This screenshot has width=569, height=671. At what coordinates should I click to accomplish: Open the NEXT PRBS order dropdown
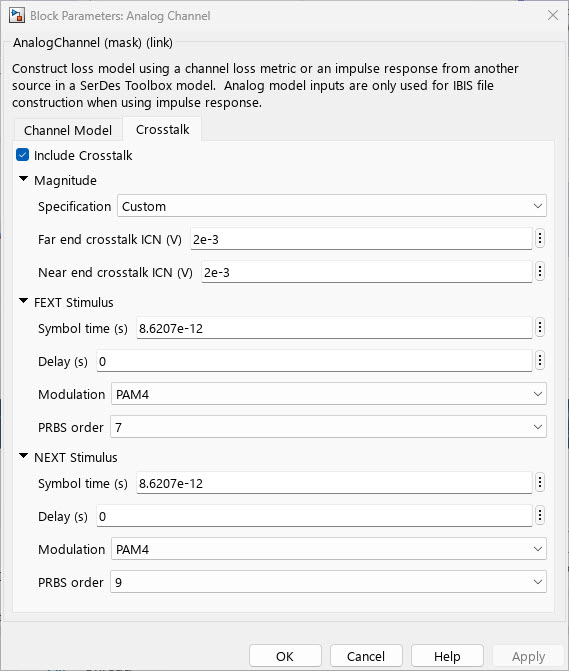(x=328, y=582)
